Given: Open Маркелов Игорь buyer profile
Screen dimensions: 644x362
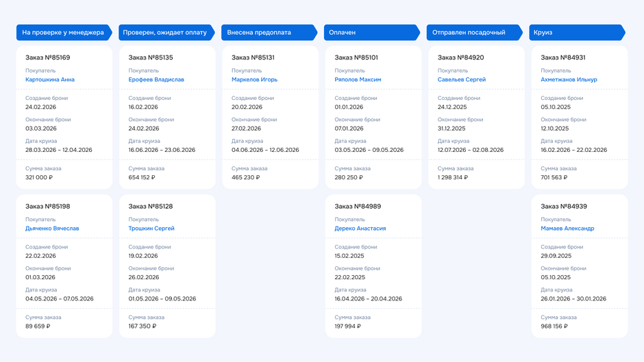Looking at the screenshot, I should pyautogui.click(x=254, y=79).
